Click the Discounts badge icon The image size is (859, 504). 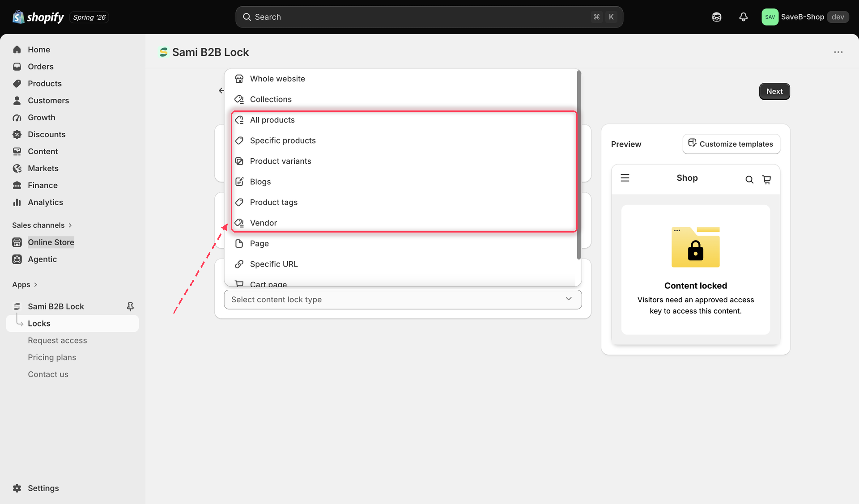click(17, 135)
